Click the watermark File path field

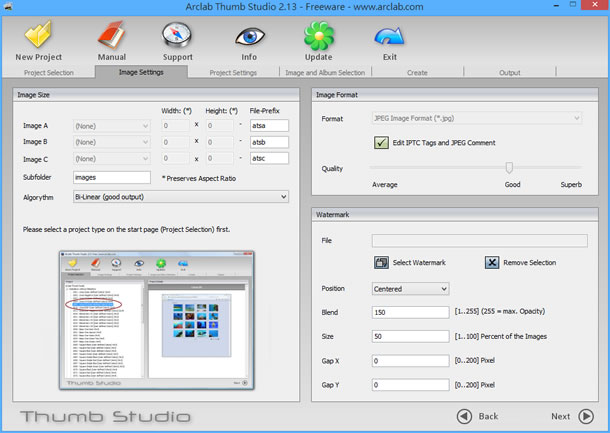click(x=479, y=241)
